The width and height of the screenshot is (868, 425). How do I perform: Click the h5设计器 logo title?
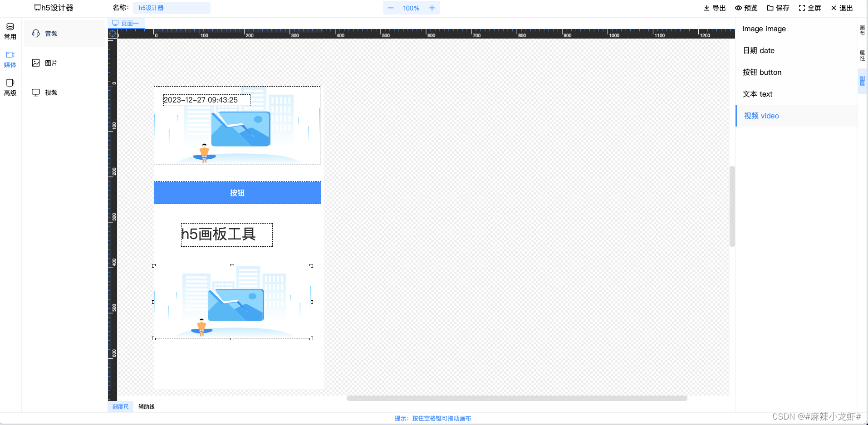pos(54,8)
